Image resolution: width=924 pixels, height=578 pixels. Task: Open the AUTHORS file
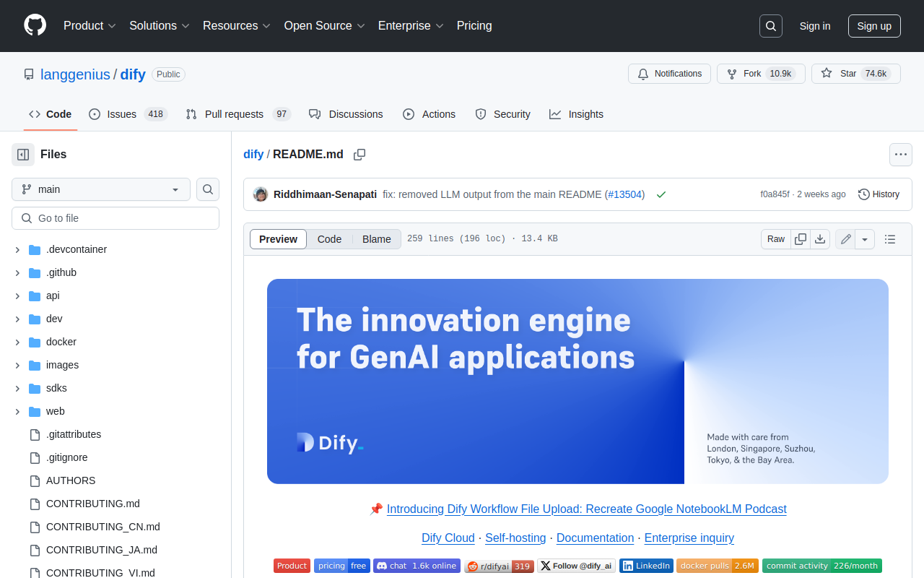[x=71, y=480]
